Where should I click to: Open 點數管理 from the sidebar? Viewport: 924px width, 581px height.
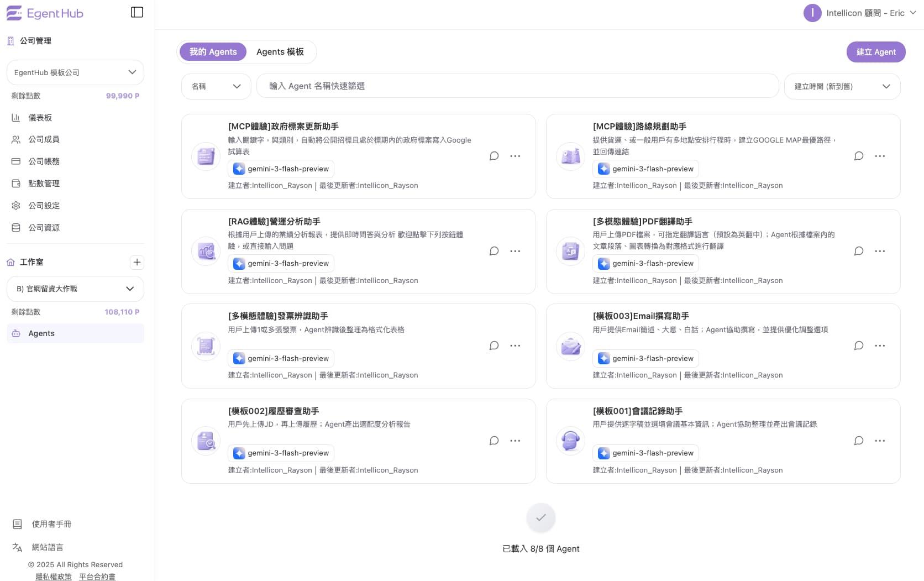pos(44,183)
